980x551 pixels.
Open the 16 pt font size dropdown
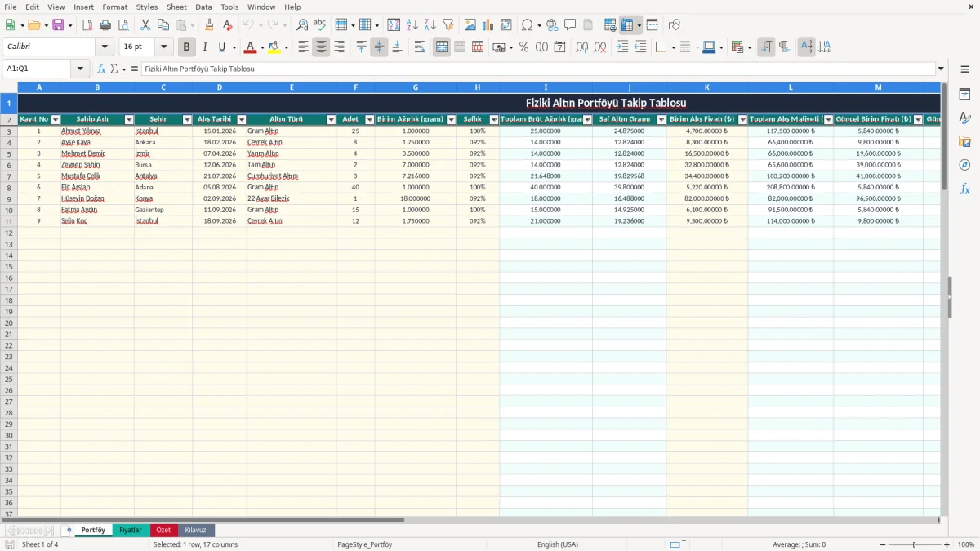pyautogui.click(x=164, y=47)
